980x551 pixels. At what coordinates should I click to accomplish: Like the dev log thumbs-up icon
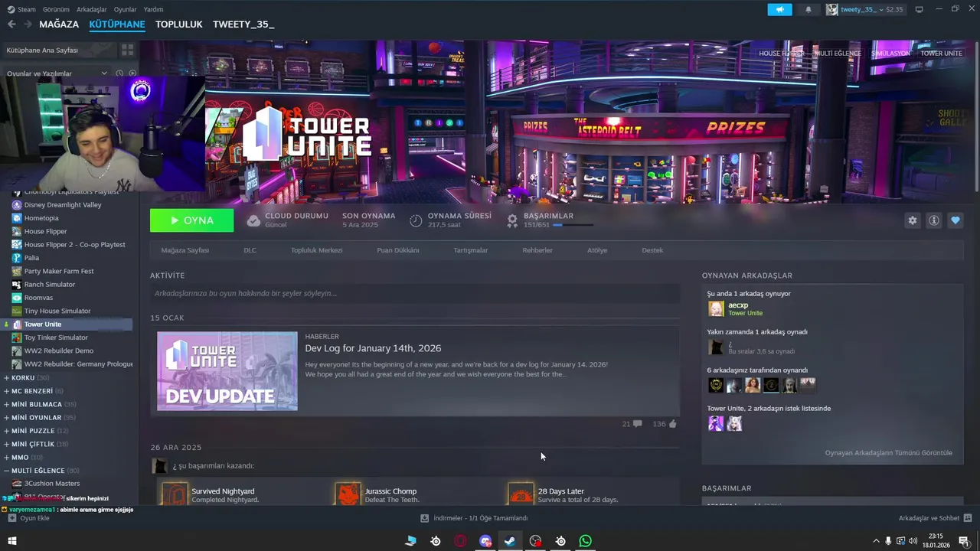coord(673,423)
